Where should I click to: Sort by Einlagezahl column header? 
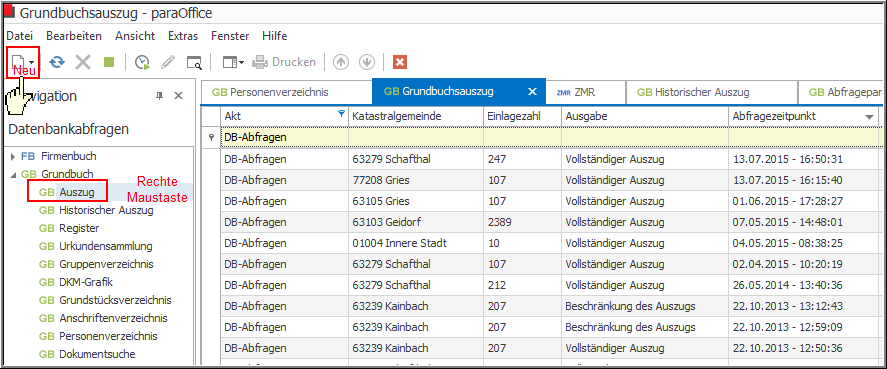(522, 116)
